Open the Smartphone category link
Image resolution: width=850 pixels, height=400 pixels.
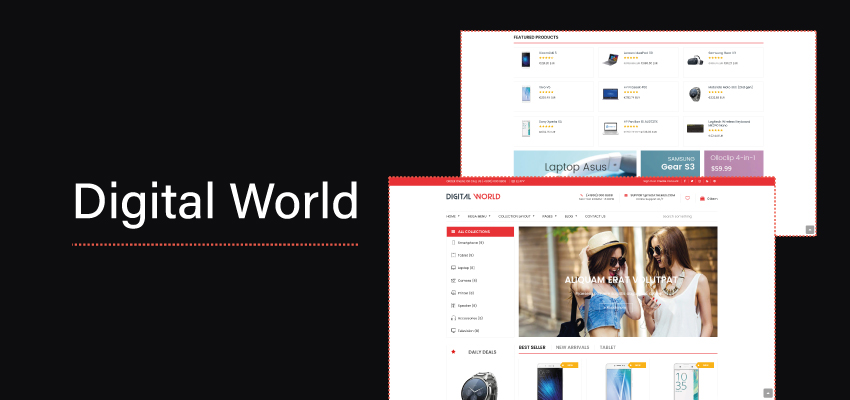click(x=471, y=243)
